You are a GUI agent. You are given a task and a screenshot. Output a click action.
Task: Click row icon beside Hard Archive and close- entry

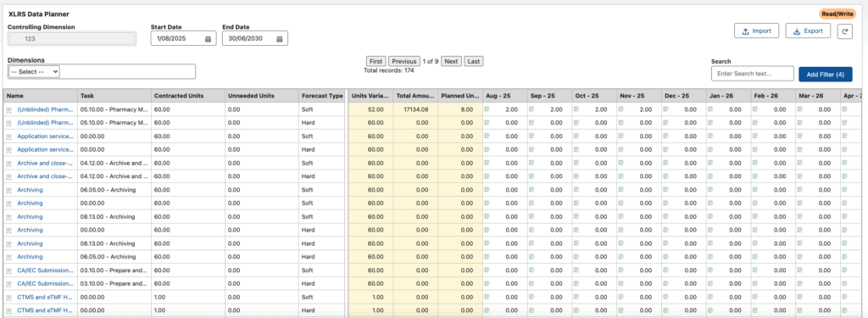[8, 176]
